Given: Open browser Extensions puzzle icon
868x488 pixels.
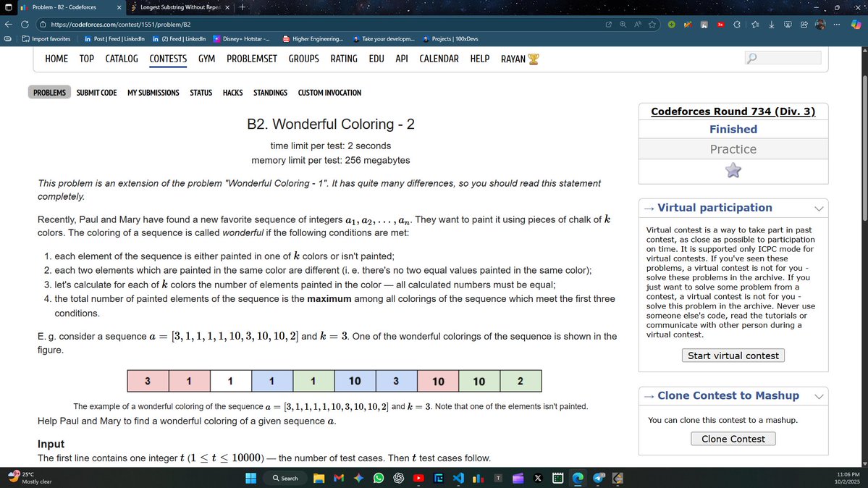Looking at the screenshot, I should pos(737,25).
